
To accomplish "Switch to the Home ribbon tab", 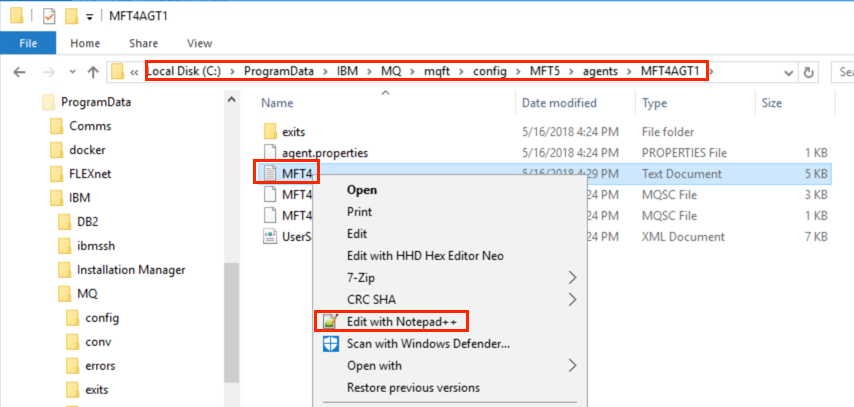I will pyautogui.click(x=85, y=43).
